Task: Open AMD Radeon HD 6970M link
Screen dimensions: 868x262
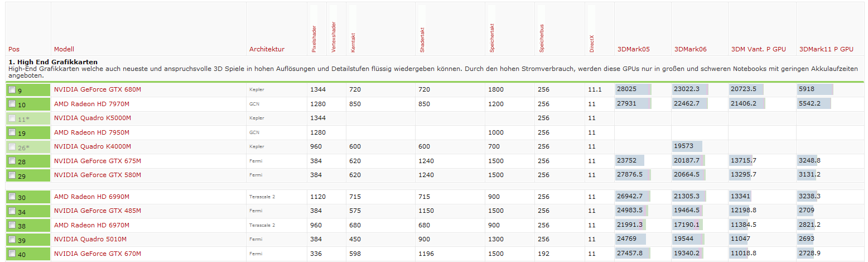Action: (91, 225)
